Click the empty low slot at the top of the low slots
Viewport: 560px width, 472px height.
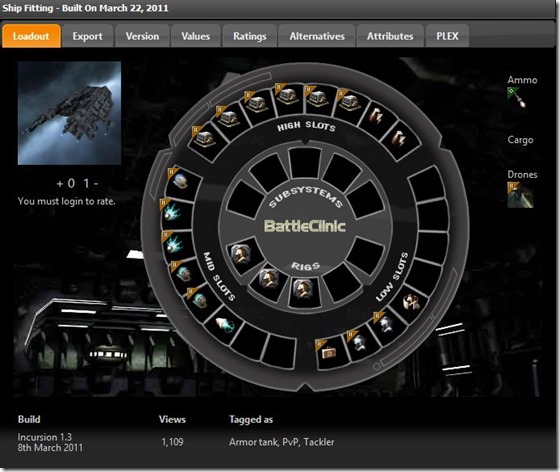click(x=427, y=184)
